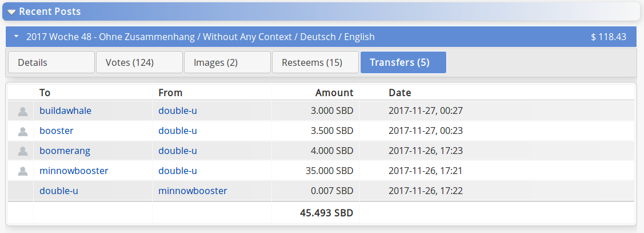Open the Images (2) tab
The image size is (644, 233).
click(x=227, y=62)
